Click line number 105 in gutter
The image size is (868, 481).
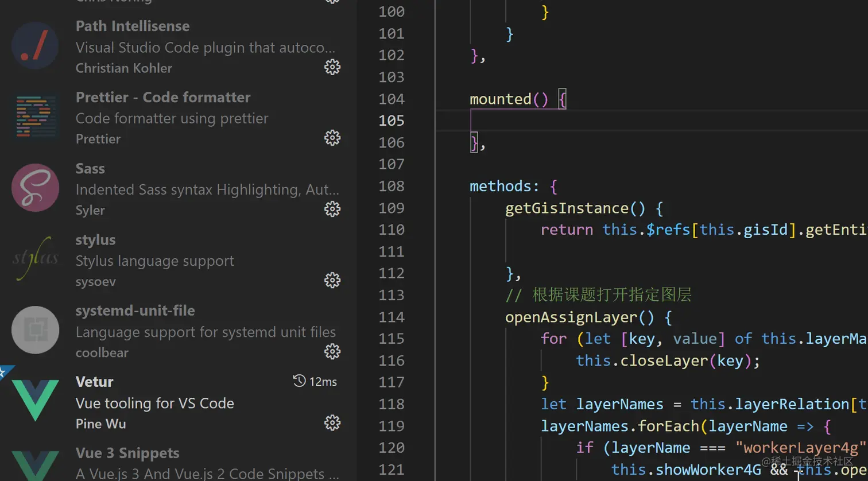[392, 121]
